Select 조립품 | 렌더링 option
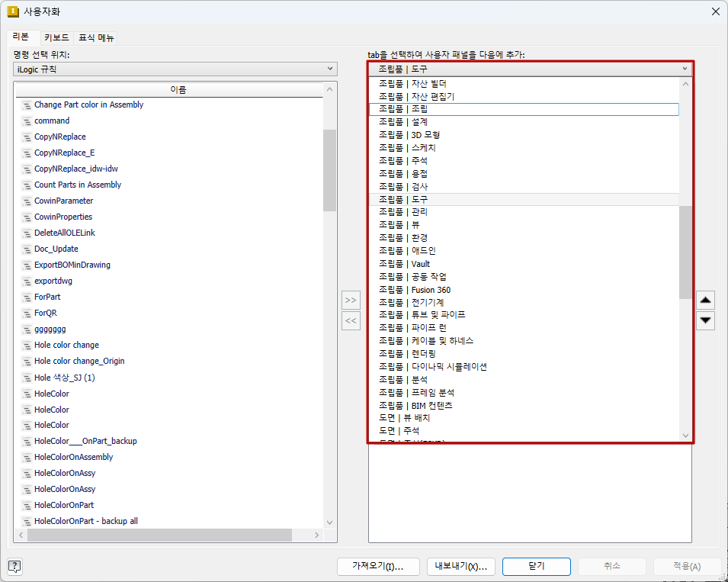The height and width of the screenshot is (582, 728). (x=524, y=354)
